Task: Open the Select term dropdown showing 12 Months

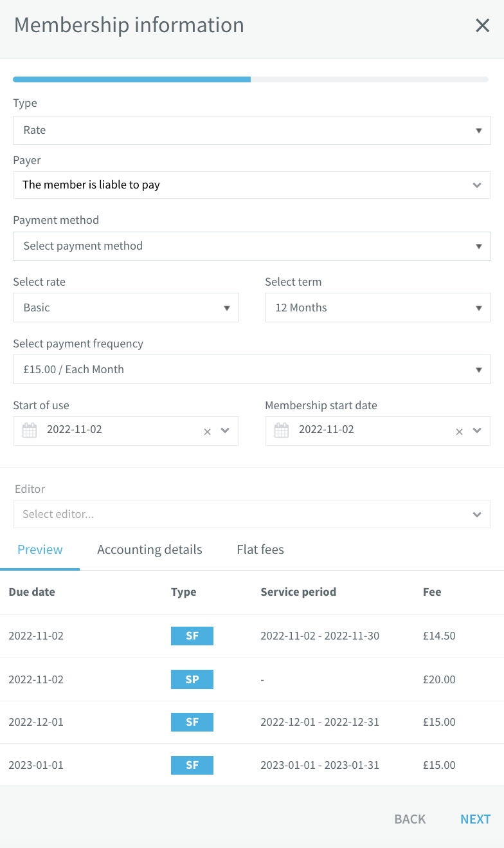Action: 378,308
